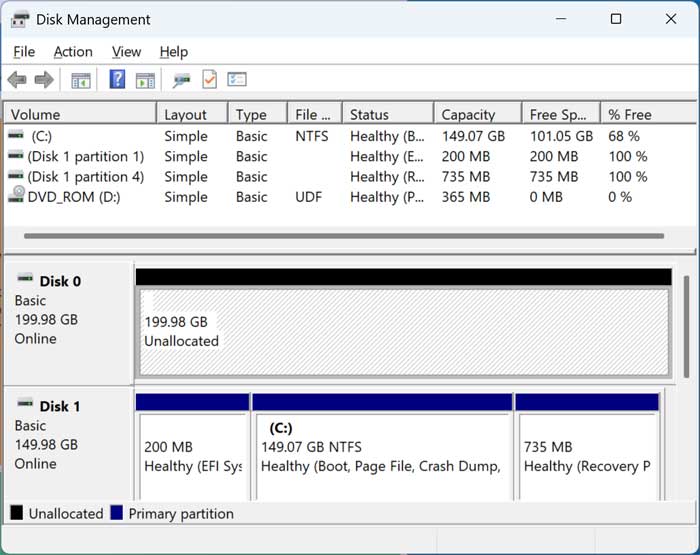The height and width of the screenshot is (555, 700).
Task: Sort by the Layout column header
Action: click(192, 114)
